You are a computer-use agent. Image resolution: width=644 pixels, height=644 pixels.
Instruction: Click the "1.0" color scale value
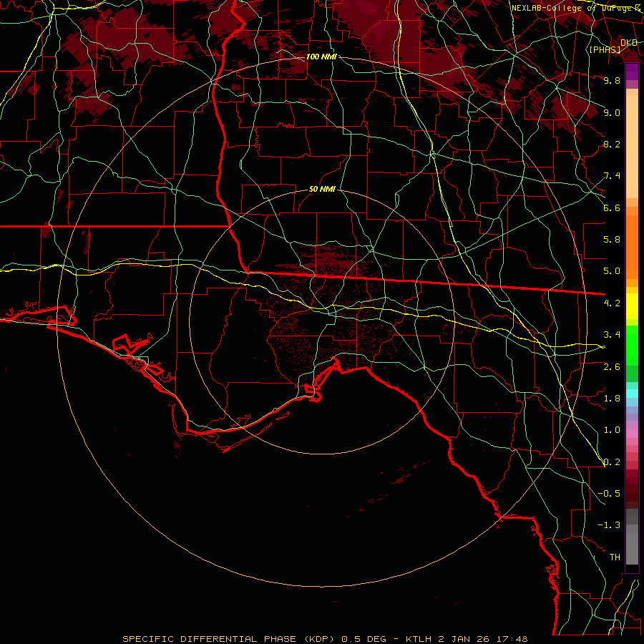(612, 430)
